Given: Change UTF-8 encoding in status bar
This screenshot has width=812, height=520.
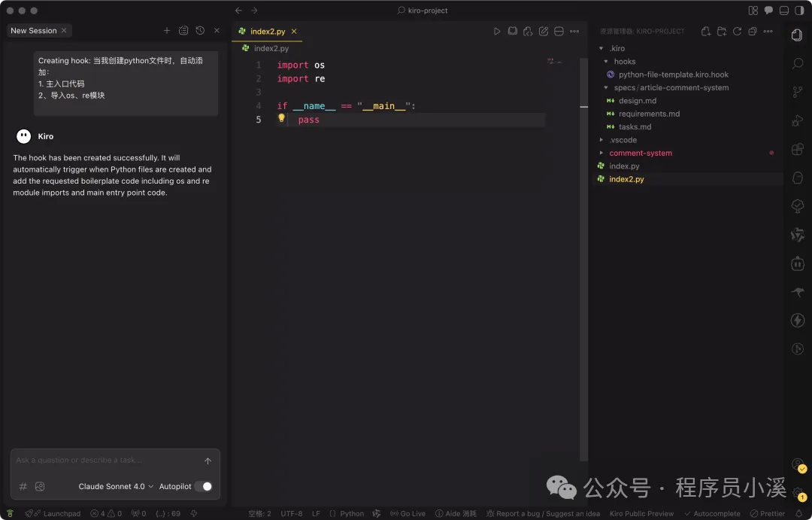Looking at the screenshot, I should click(x=292, y=513).
